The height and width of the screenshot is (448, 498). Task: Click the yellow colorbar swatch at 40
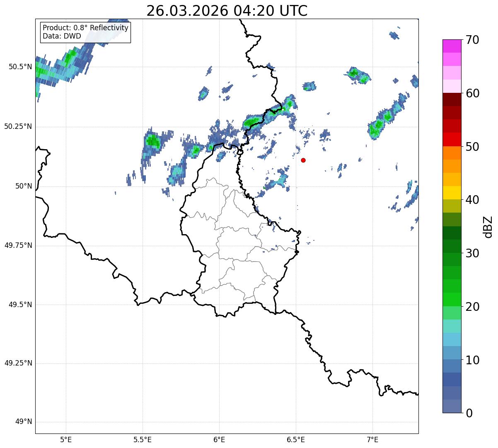coord(452,193)
